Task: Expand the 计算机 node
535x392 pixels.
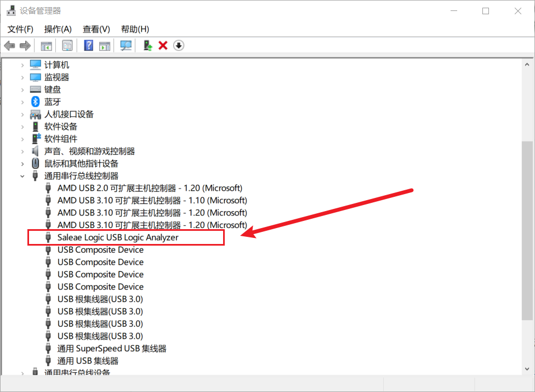Action: pyautogui.click(x=22, y=65)
